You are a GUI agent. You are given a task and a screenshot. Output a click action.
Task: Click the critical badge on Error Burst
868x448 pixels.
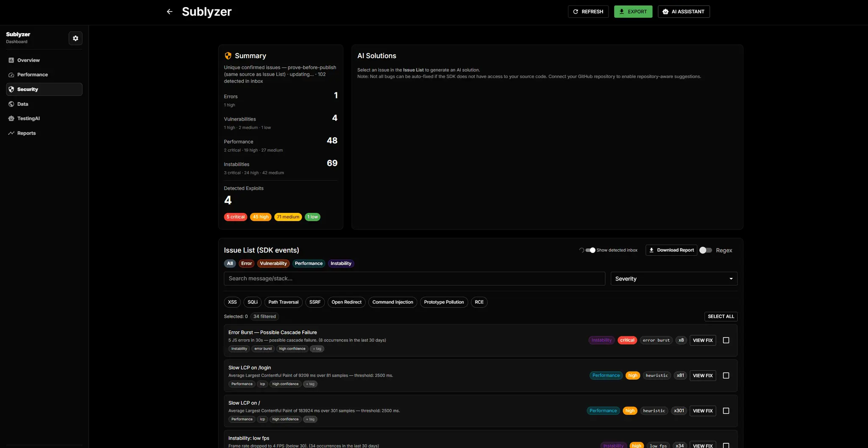coord(627,340)
